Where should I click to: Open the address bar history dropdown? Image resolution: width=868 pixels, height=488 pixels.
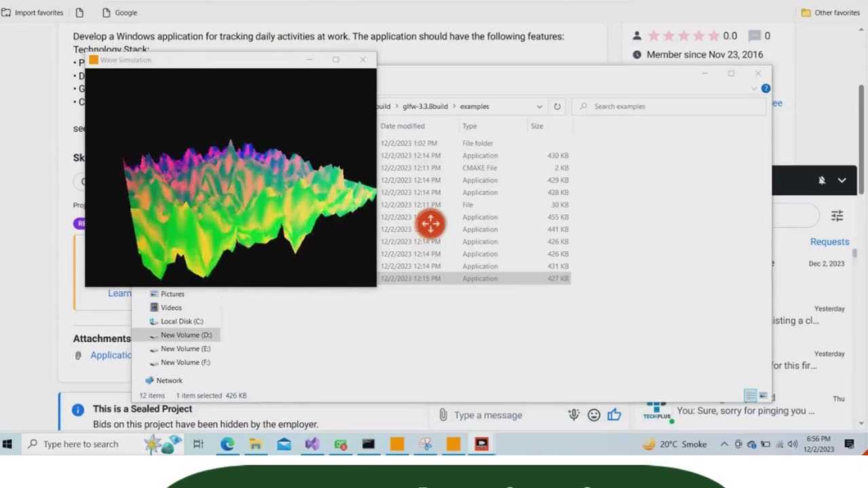[540, 106]
